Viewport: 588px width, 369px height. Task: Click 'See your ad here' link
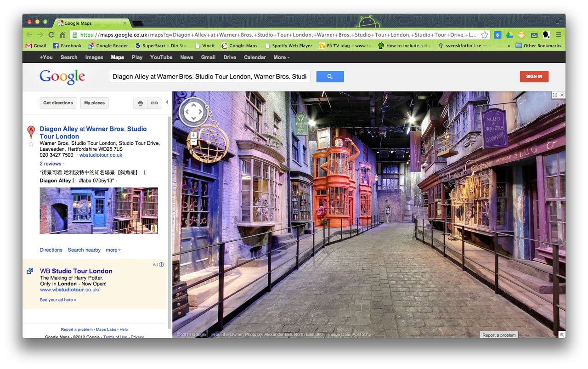pyautogui.click(x=58, y=300)
